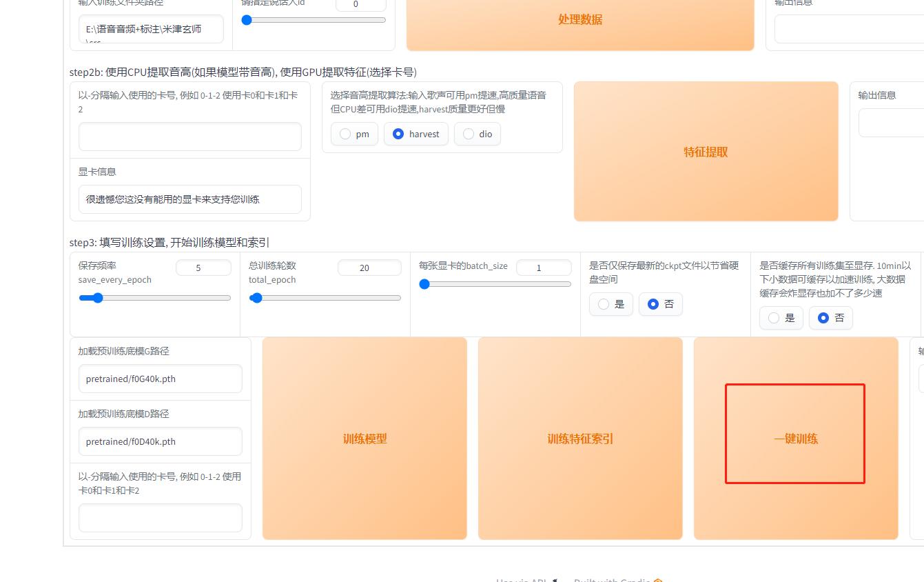Select pm pitch extraction algorithm
Screen dimensions: 924x582
point(345,134)
